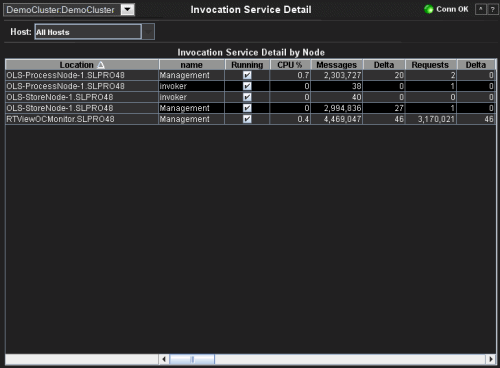Screen dimensions: 500x368
Task: Sort by the CPU % column header
Action: [x=290, y=65]
